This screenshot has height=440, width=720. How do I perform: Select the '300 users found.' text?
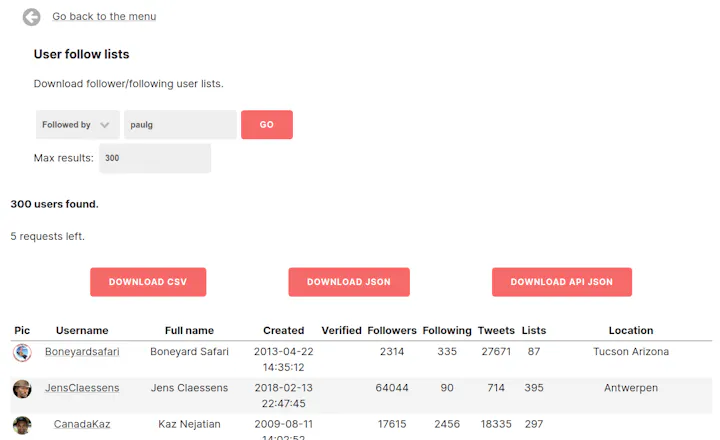pyautogui.click(x=55, y=204)
